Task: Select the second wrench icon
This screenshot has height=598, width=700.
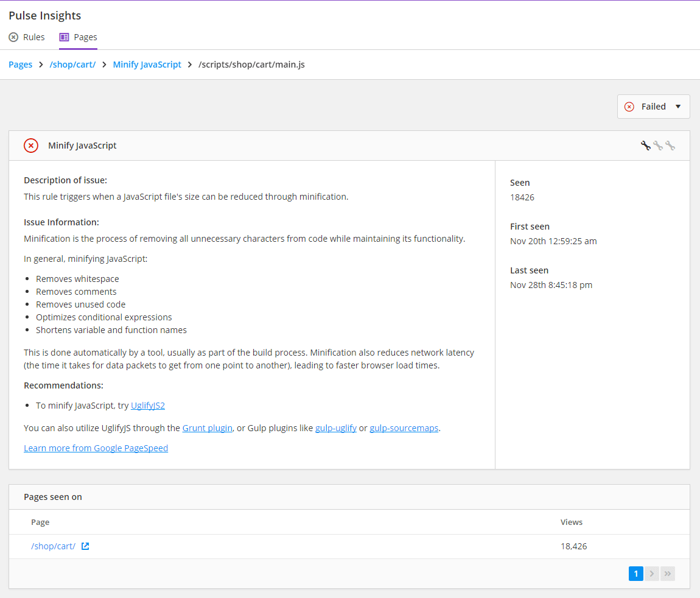Action: click(x=658, y=146)
